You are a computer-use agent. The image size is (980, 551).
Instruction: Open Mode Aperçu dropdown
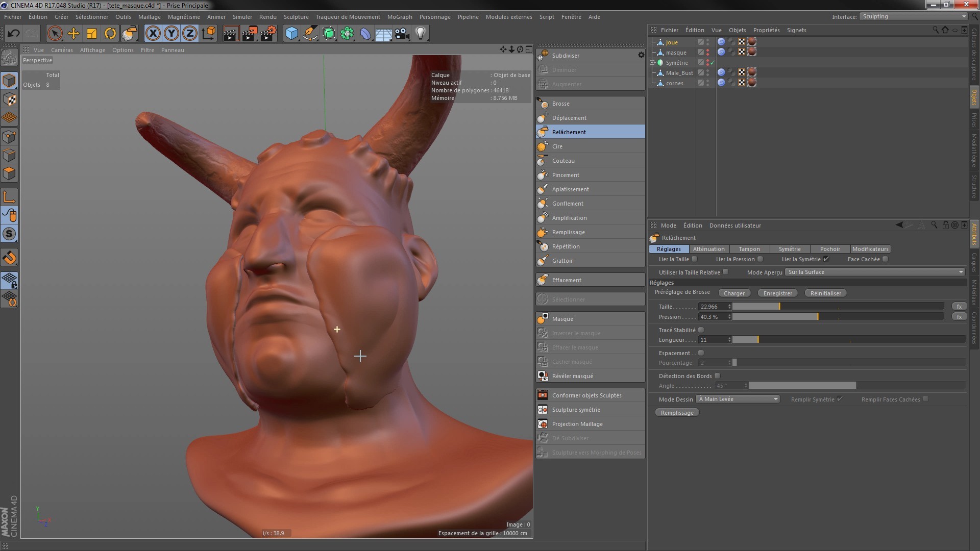pyautogui.click(x=875, y=272)
